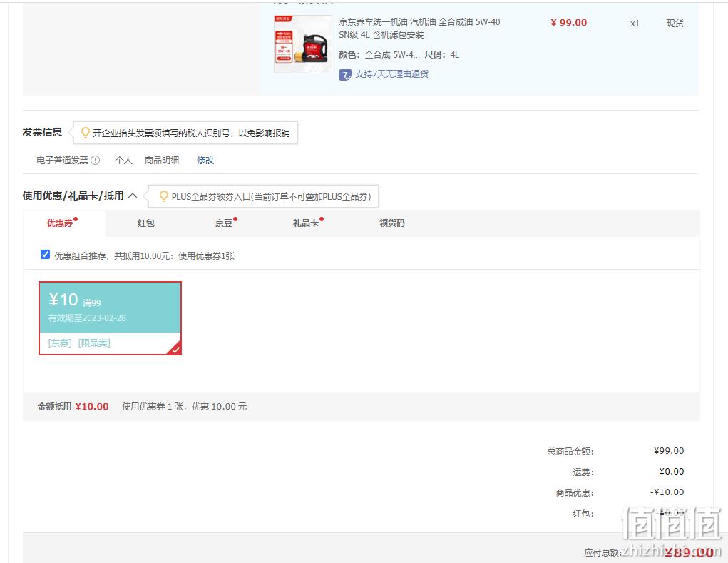Switch to the 红包 tab

(x=145, y=223)
